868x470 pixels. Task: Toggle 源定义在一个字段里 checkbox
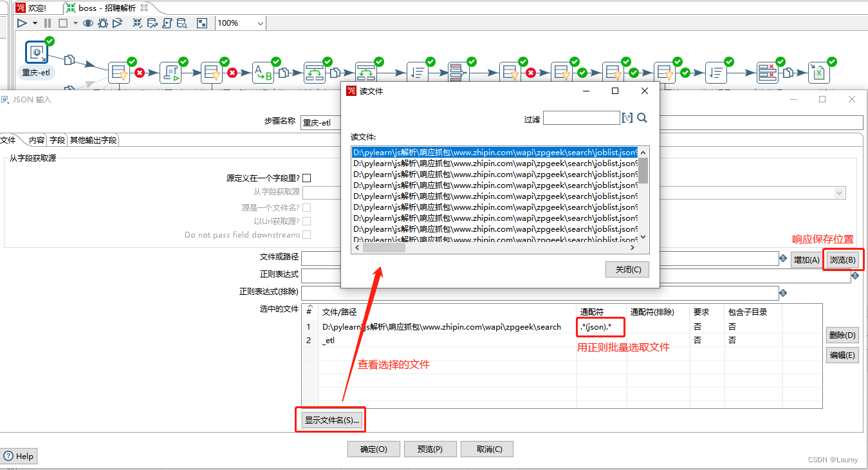click(307, 178)
